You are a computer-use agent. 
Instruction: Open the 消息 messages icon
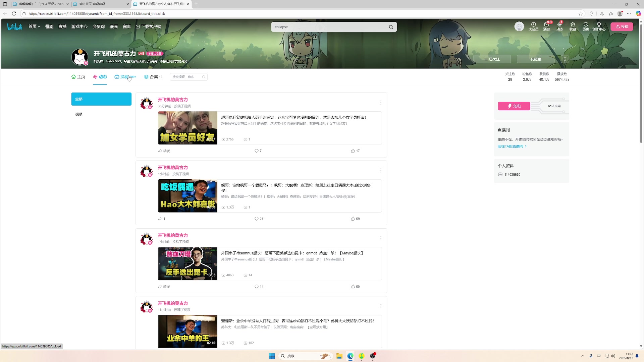(547, 26)
